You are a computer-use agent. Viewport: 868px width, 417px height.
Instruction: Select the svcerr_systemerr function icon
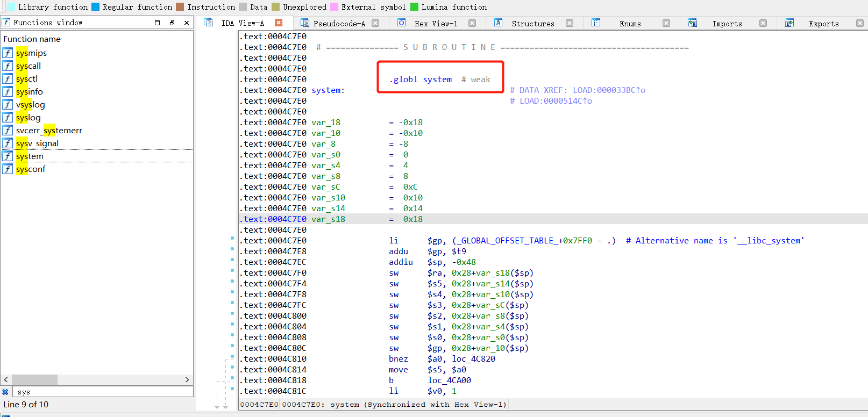coord(8,130)
